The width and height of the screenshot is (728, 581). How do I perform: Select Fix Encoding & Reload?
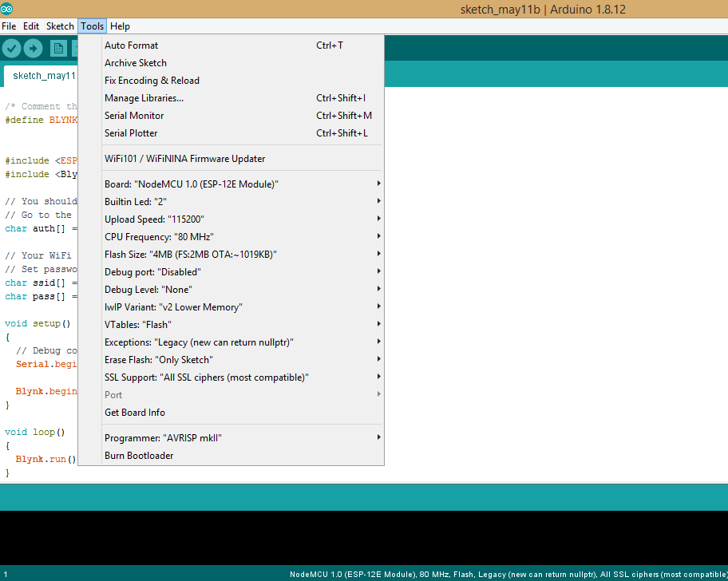pos(231,81)
